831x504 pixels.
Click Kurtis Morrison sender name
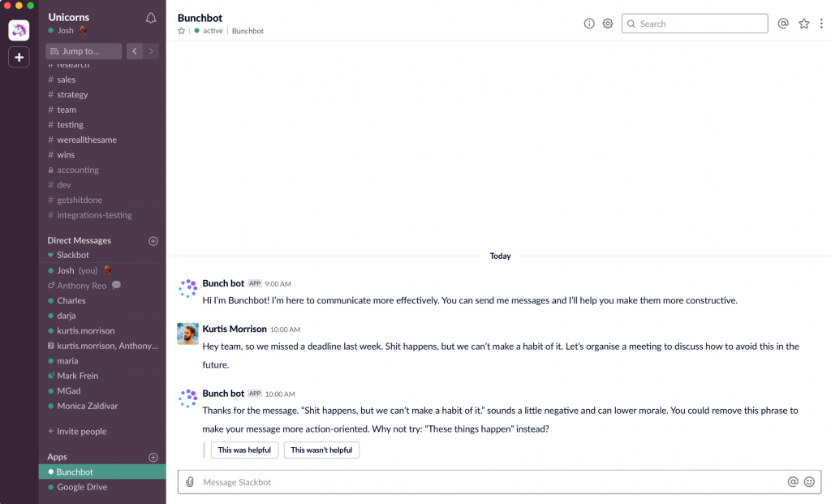[235, 329]
